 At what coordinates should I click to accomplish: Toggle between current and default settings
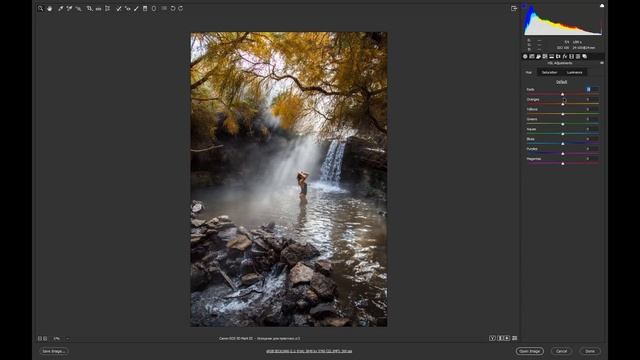tap(515, 338)
